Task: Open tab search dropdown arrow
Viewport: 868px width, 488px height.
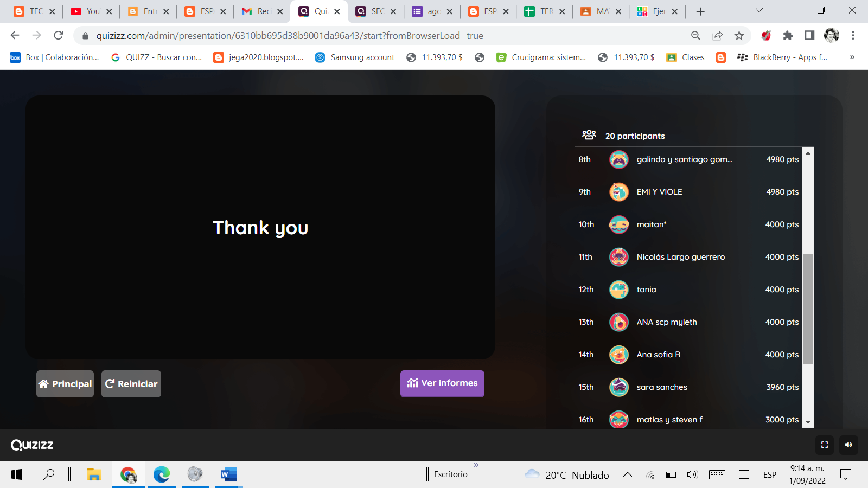Action: [x=759, y=10]
